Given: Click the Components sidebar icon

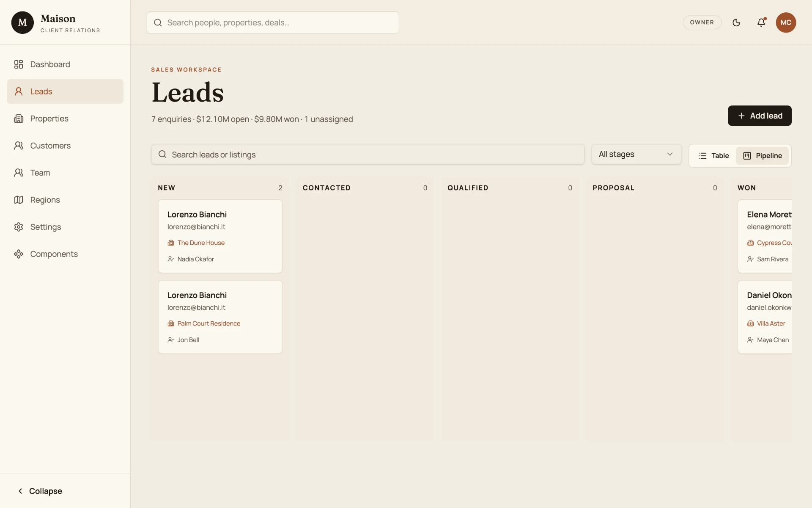Looking at the screenshot, I should coord(19,254).
